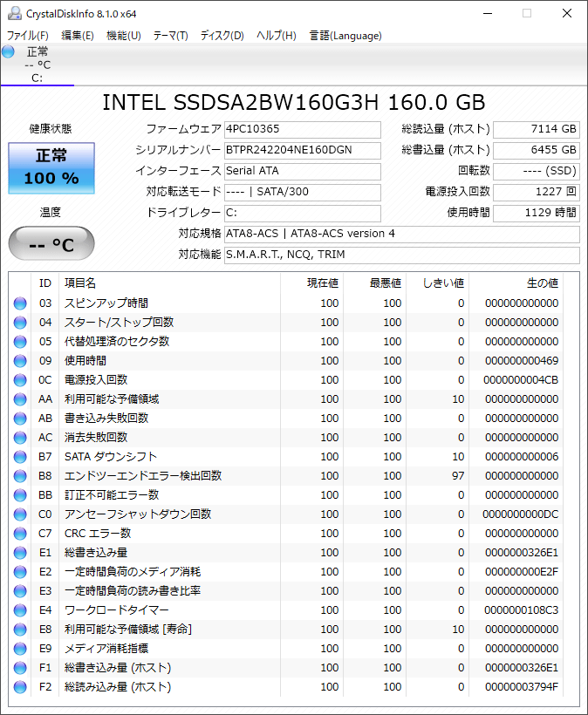Click total host reads value 7114 GB

point(537,130)
